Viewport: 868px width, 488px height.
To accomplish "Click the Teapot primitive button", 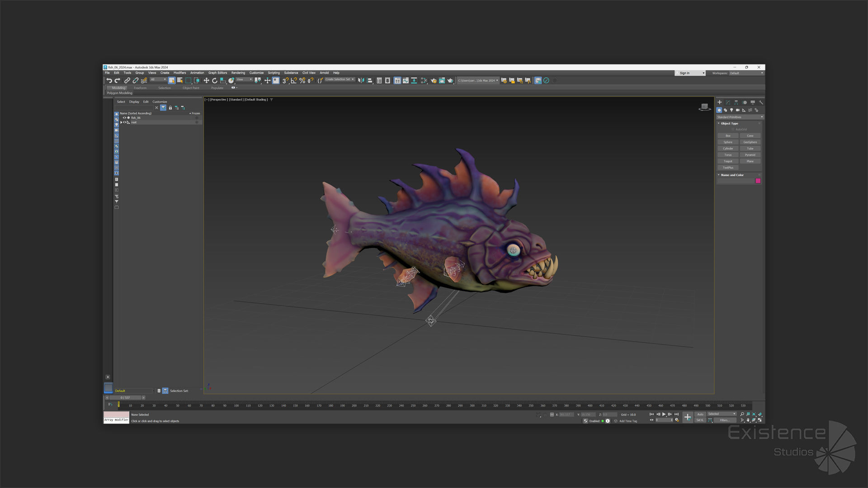I will [x=728, y=161].
